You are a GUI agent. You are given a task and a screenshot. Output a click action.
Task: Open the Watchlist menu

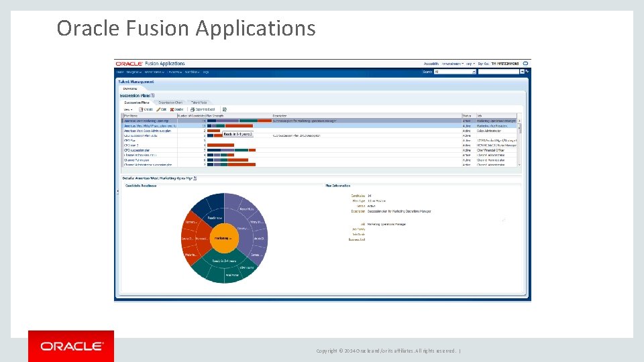(x=192, y=72)
